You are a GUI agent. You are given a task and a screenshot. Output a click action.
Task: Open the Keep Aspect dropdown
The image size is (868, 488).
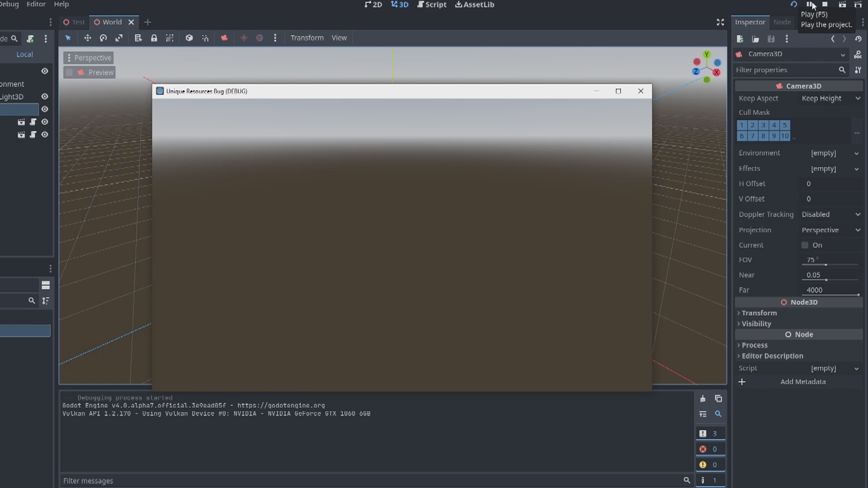[831, 98]
